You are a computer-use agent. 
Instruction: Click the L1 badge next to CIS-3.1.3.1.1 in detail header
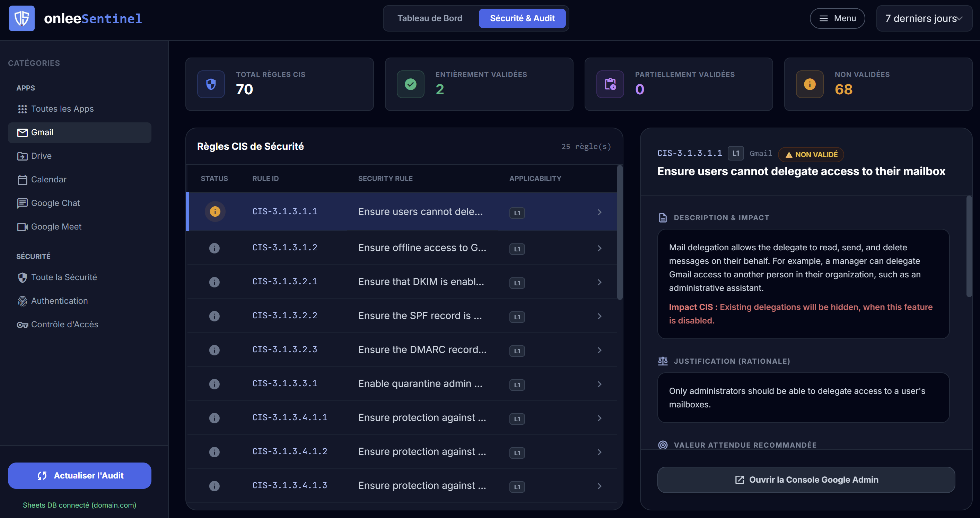pyautogui.click(x=736, y=153)
